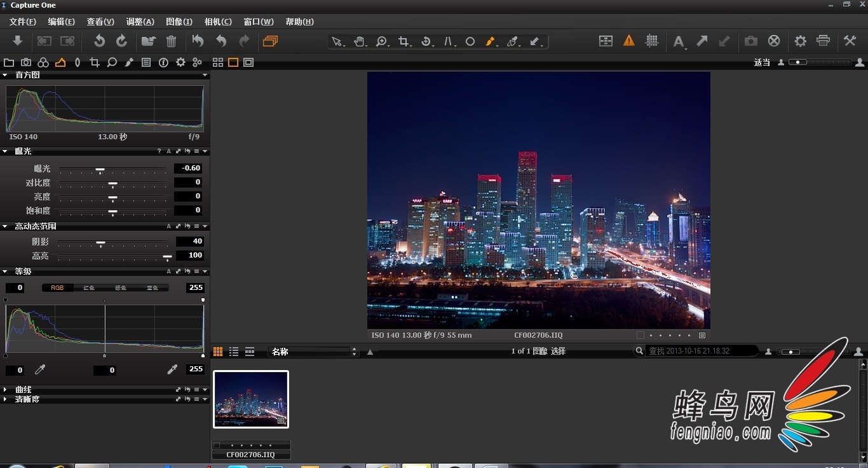
Task: Collapse the 高动态范围 panel
Action: click(x=5, y=226)
